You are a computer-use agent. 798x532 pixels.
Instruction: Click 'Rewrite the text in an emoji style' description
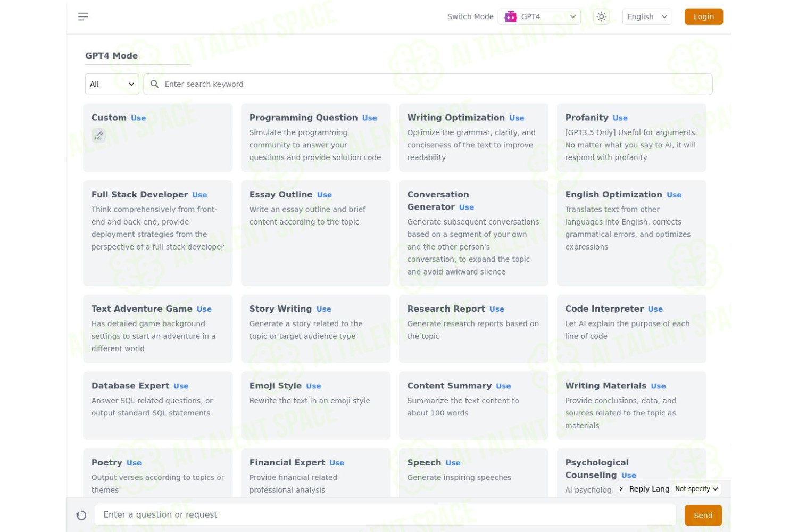tap(310, 401)
